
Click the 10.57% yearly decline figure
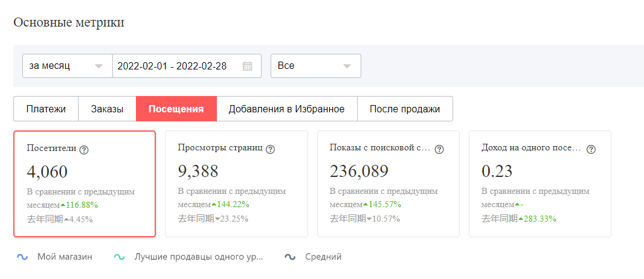click(386, 219)
